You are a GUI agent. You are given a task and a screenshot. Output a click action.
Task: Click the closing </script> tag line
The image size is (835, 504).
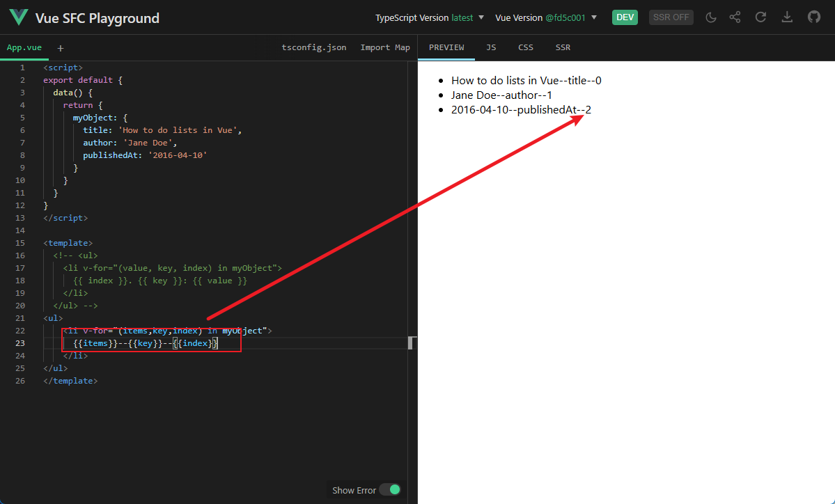tap(65, 218)
